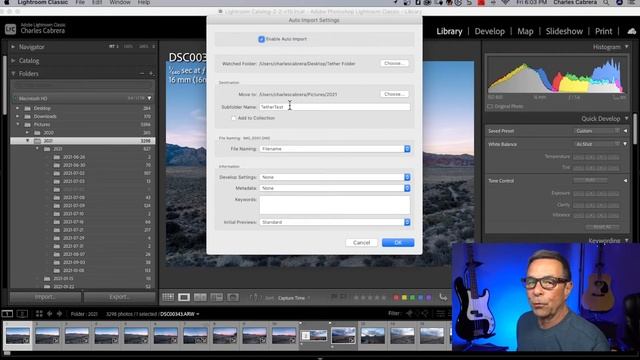
Task: Open People view in toolbar
Action: [233, 297]
